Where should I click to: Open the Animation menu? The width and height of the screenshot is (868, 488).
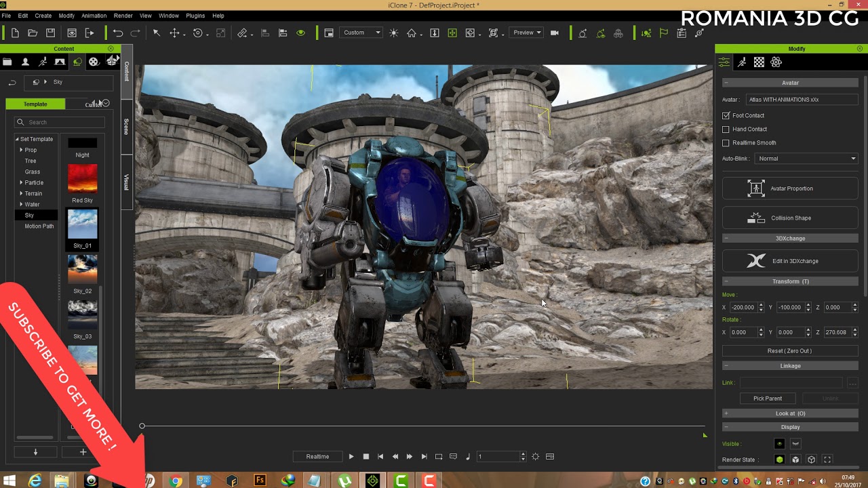(x=94, y=16)
